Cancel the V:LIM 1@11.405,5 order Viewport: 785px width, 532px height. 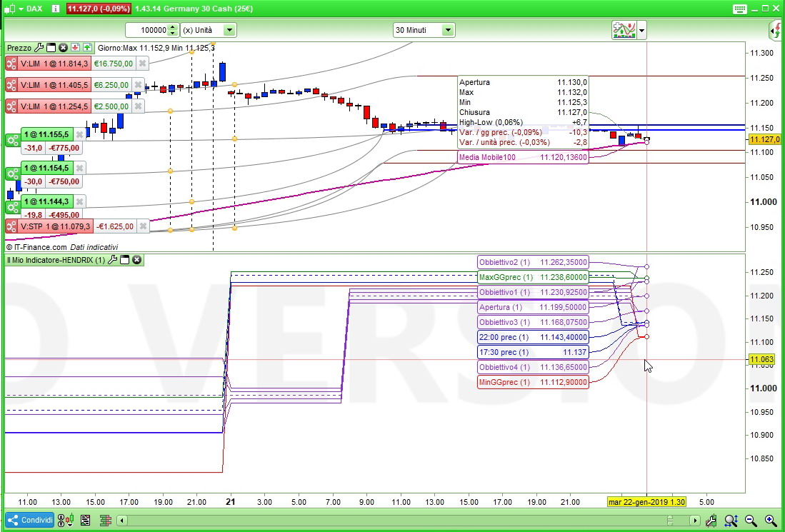(x=138, y=84)
